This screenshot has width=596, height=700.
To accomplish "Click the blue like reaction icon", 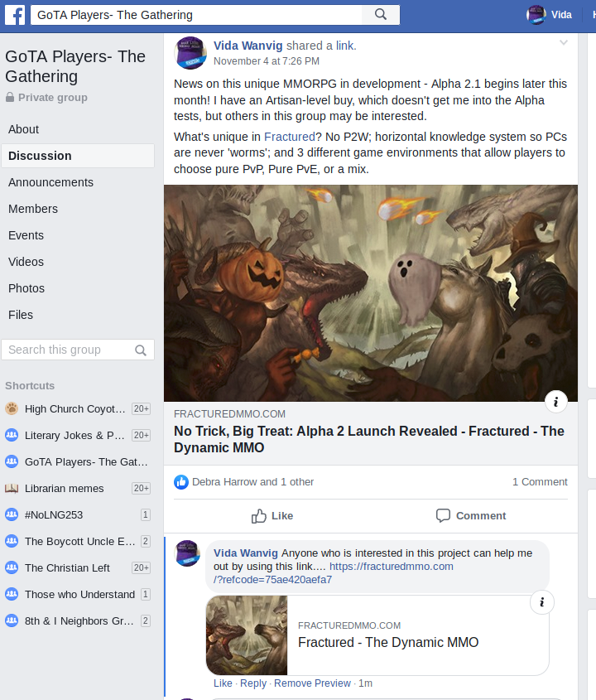I will pyautogui.click(x=181, y=481).
